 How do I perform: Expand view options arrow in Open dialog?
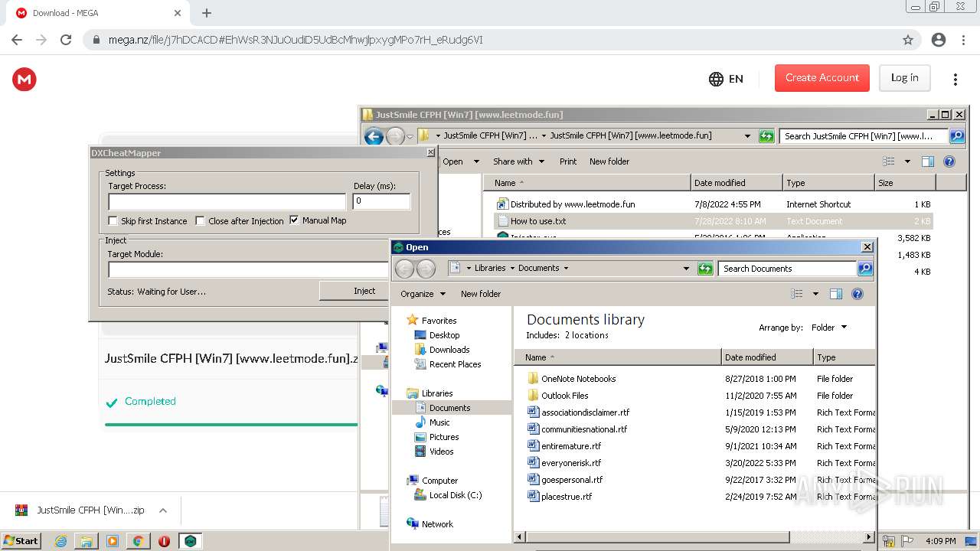click(x=815, y=294)
